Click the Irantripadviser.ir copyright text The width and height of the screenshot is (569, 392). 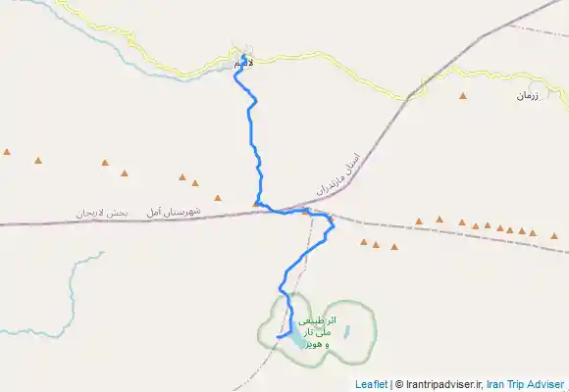pos(439,384)
